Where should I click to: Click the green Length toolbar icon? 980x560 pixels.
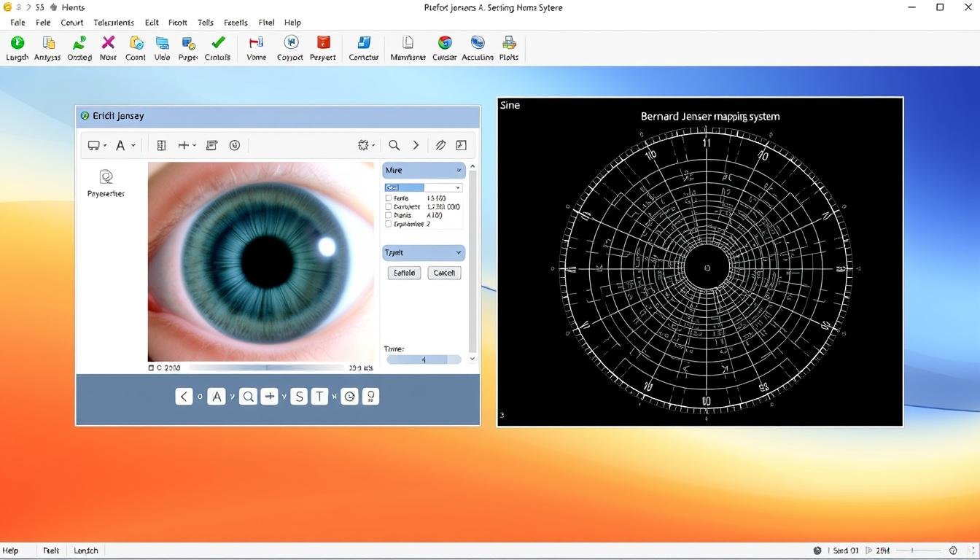[x=17, y=43]
